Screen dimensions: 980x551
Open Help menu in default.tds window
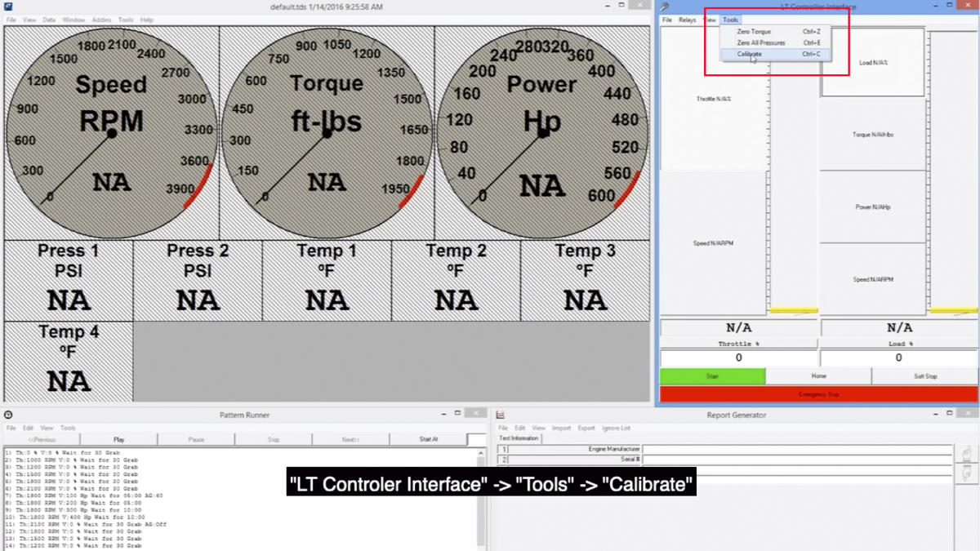click(147, 20)
